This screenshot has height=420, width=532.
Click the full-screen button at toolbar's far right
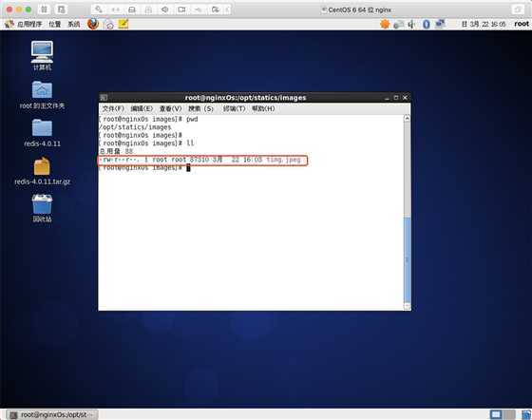coord(518,10)
